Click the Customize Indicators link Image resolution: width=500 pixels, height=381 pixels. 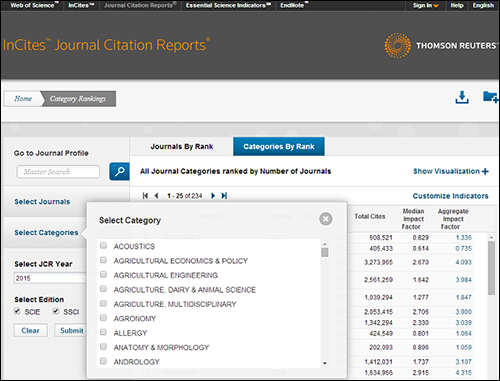[450, 196]
